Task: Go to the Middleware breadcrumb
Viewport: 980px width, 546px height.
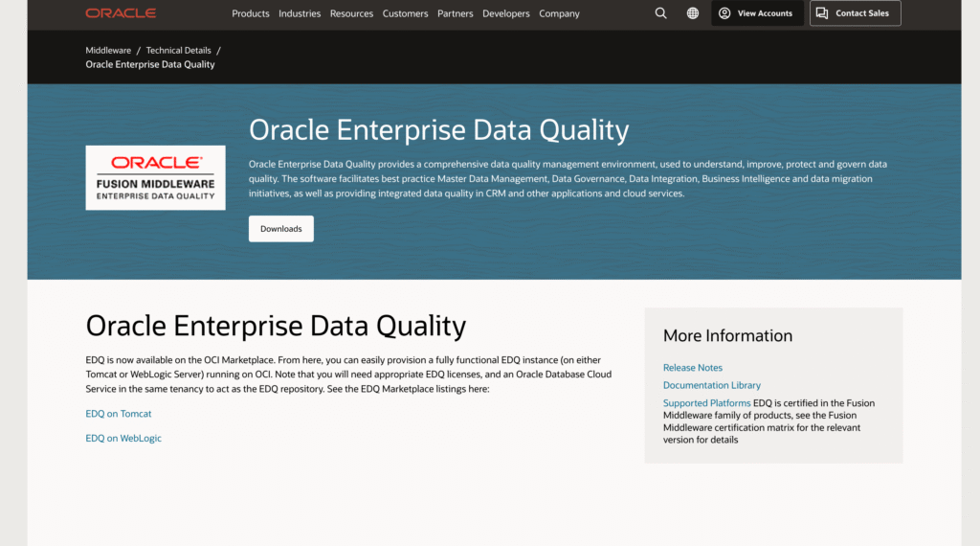Action: 108,50
